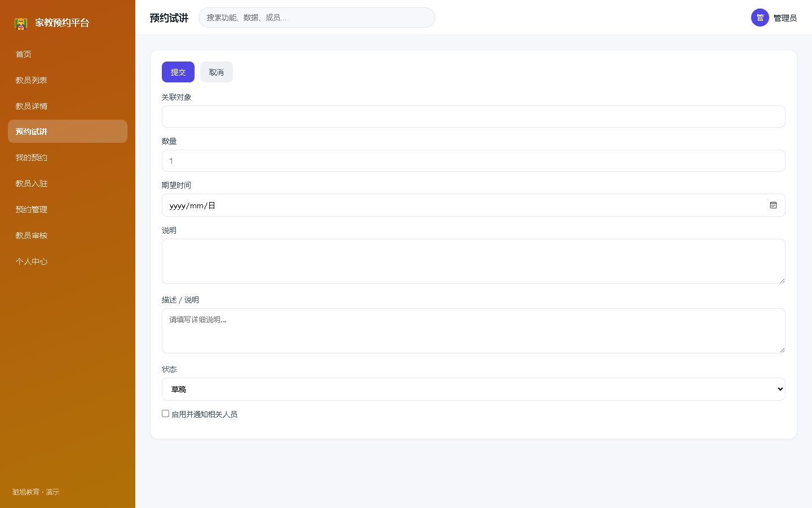Click the 启用并通知相关人员 label text
Screen dimensions: 812x508
205,414
